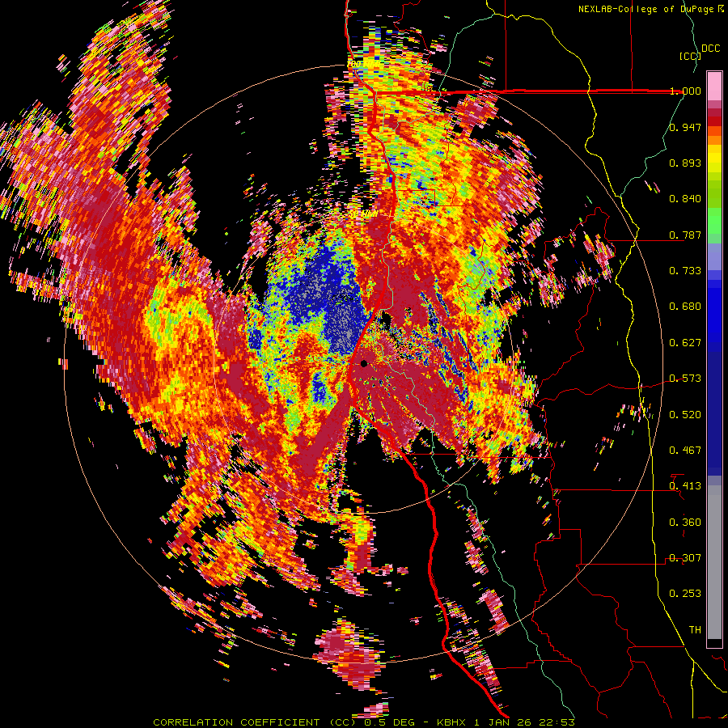This screenshot has width=728, height=728.
Task: Click the 0.947 legend value
Action: pyautogui.click(x=685, y=127)
